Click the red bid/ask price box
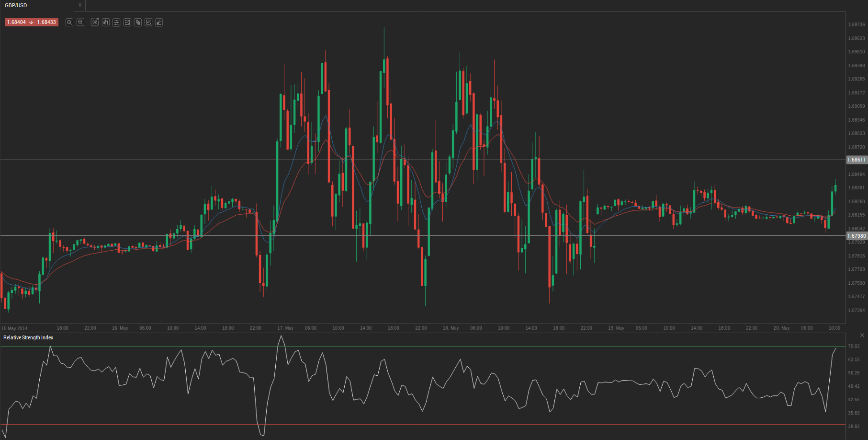This screenshot has width=868, height=440. coord(32,23)
